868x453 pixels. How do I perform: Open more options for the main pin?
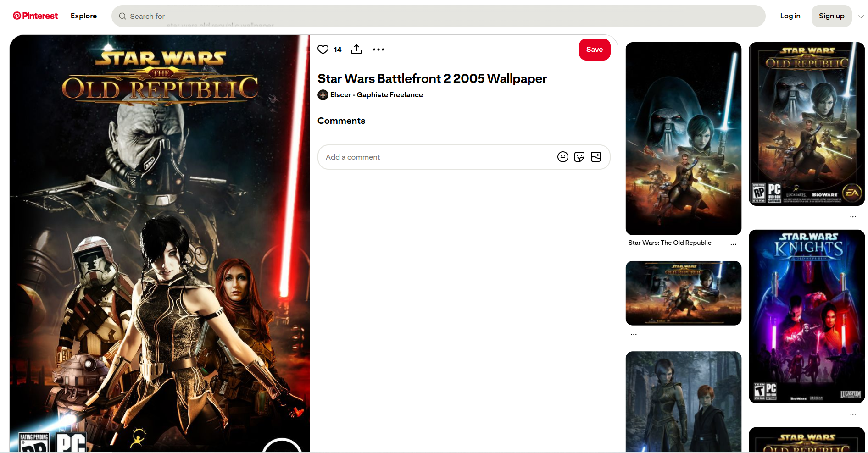378,50
